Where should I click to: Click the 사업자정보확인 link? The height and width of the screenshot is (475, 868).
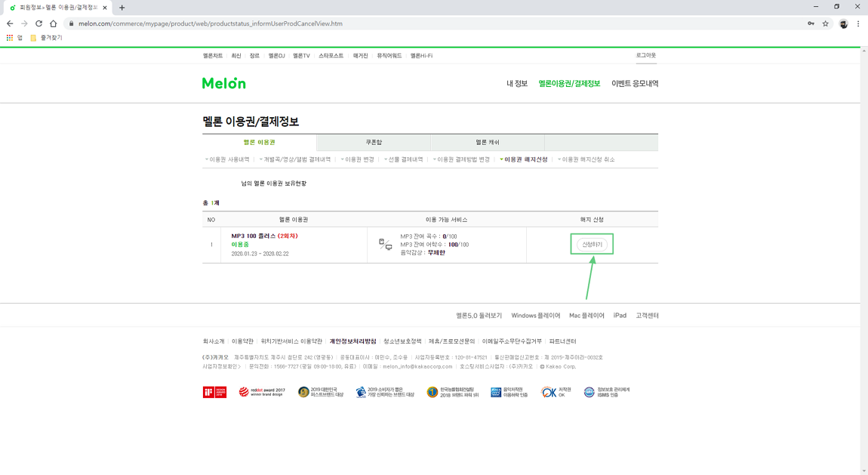pyautogui.click(x=221, y=366)
